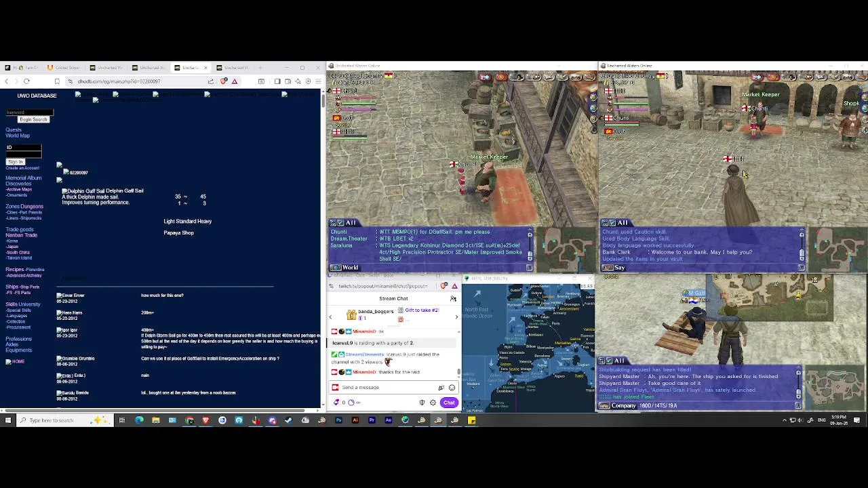Send message with purple Chat button

[x=449, y=403]
